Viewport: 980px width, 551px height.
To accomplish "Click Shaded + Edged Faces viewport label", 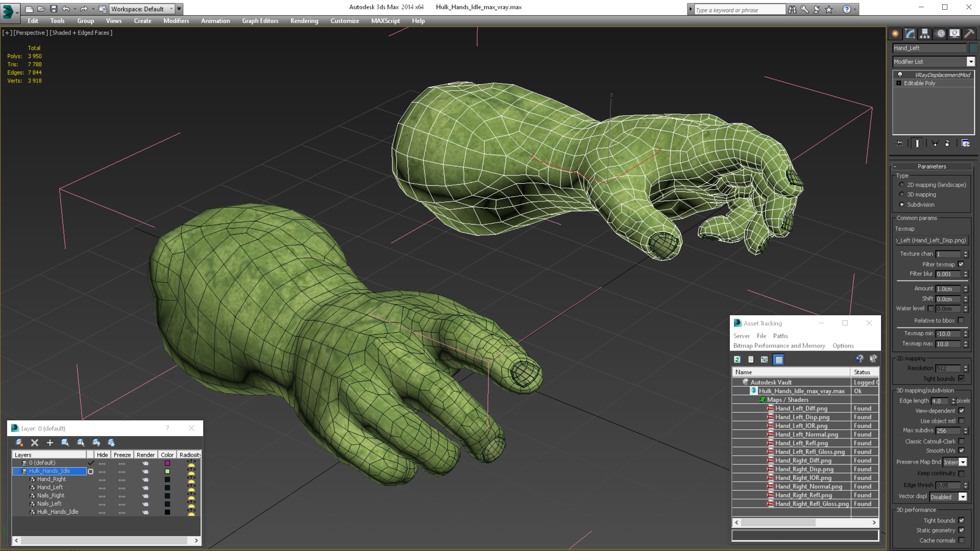I will [81, 33].
